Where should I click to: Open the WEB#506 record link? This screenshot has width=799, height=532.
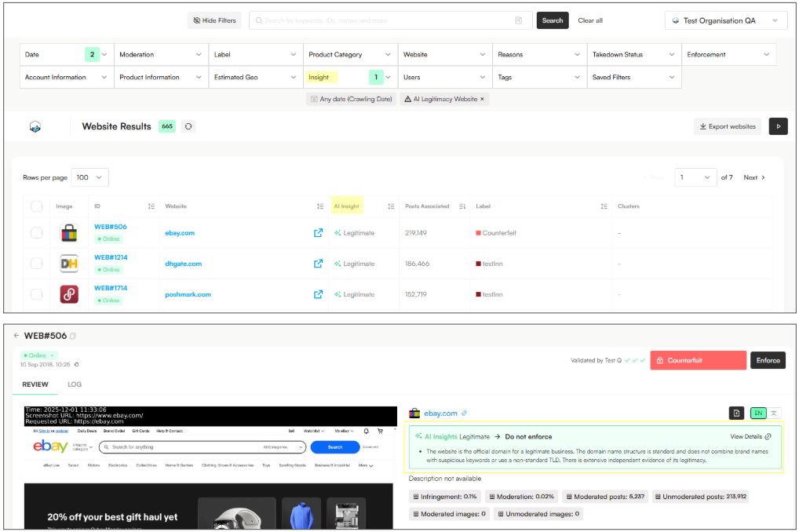coord(111,227)
